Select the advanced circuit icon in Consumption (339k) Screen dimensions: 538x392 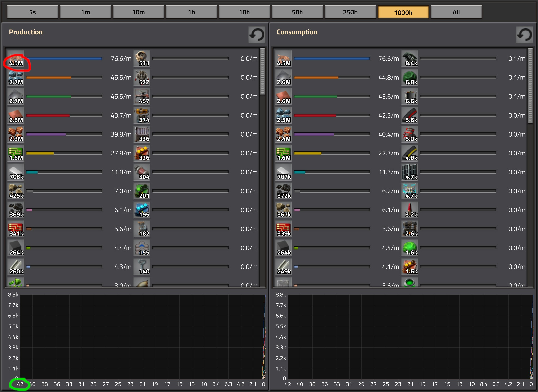tap(284, 229)
